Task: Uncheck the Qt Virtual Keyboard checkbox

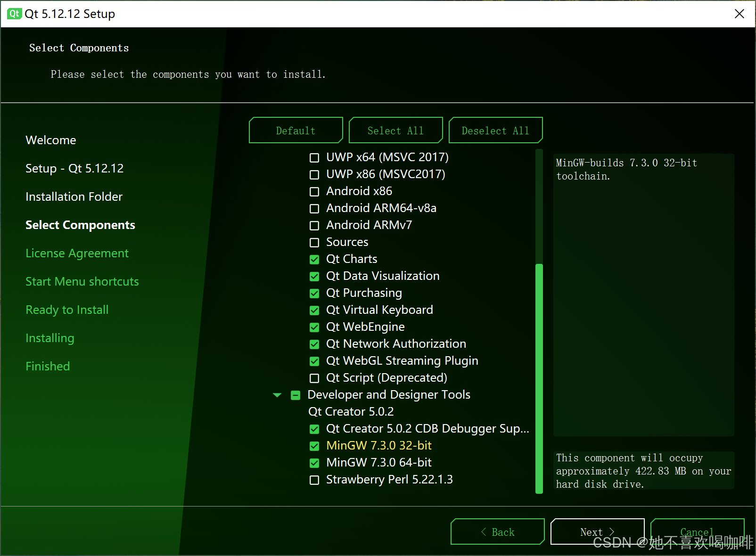Action: coord(314,310)
